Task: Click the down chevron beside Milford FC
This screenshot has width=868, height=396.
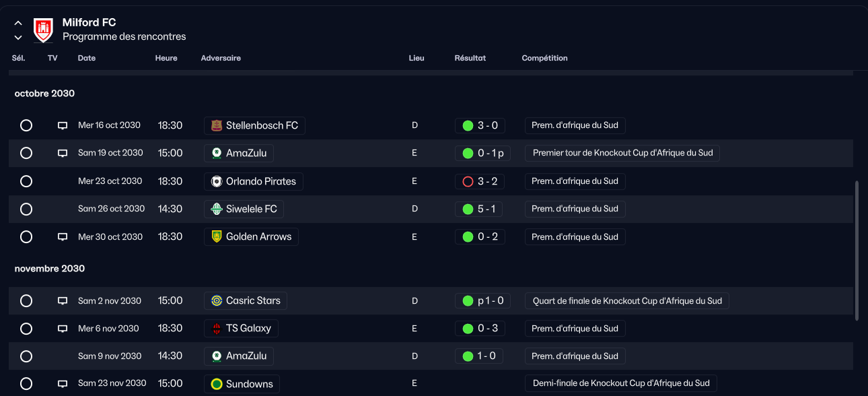Action: pyautogui.click(x=18, y=38)
